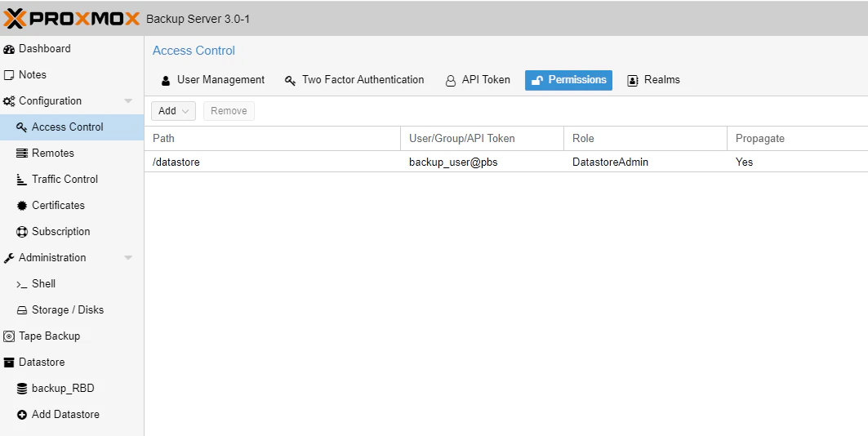Click the Administration wrench icon

[9, 258]
